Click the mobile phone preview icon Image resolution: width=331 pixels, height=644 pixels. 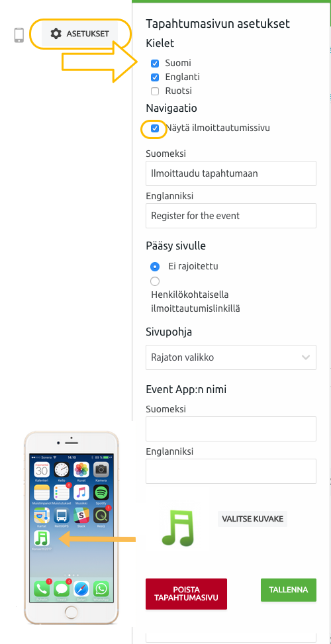click(19, 35)
